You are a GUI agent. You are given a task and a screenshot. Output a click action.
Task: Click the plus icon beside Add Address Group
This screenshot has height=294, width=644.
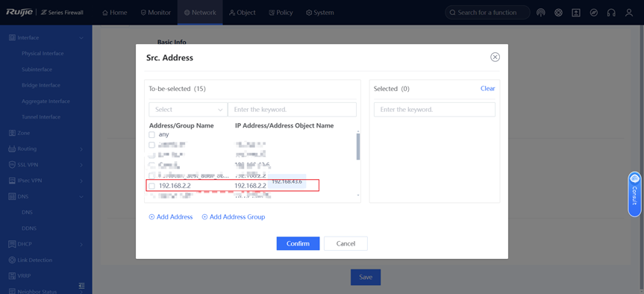pyautogui.click(x=204, y=217)
